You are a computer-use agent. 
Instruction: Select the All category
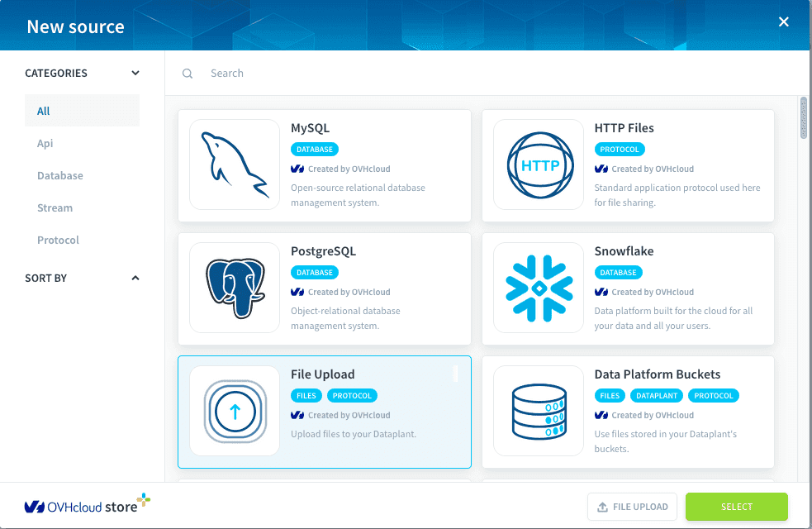click(x=82, y=111)
